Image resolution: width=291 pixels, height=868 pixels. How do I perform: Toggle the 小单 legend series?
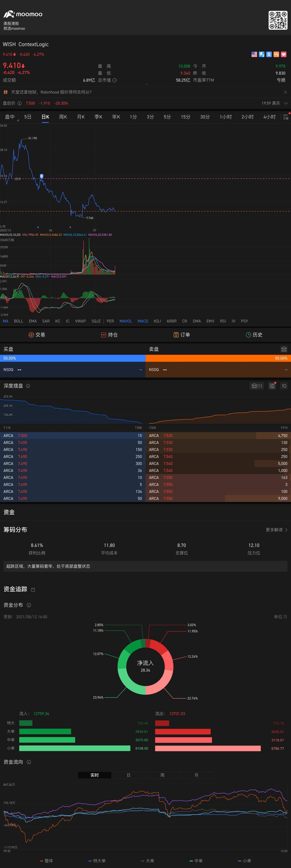point(244,861)
